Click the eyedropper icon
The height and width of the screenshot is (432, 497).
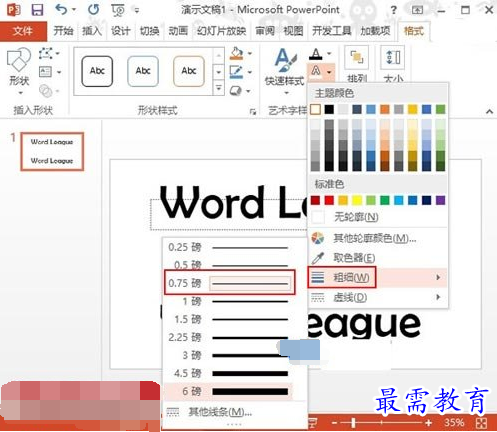318,258
